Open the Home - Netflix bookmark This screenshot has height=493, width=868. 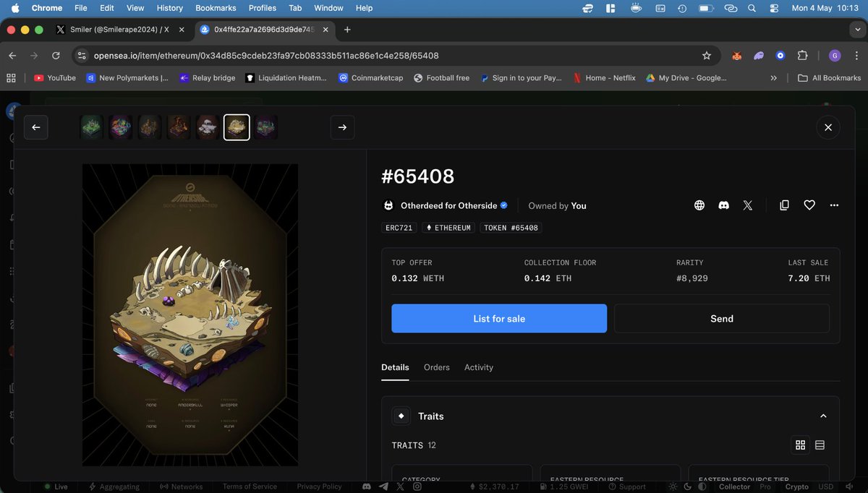coord(604,77)
